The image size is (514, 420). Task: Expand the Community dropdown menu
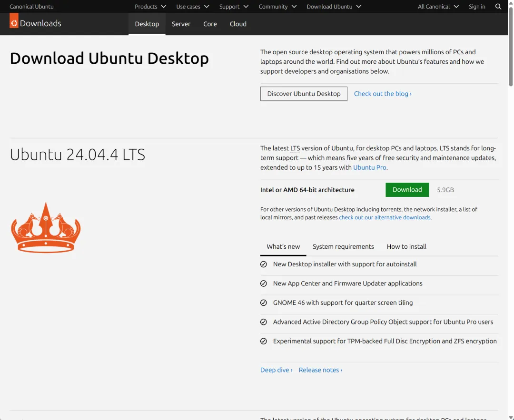pyautogui.click(x=277, y=7)
